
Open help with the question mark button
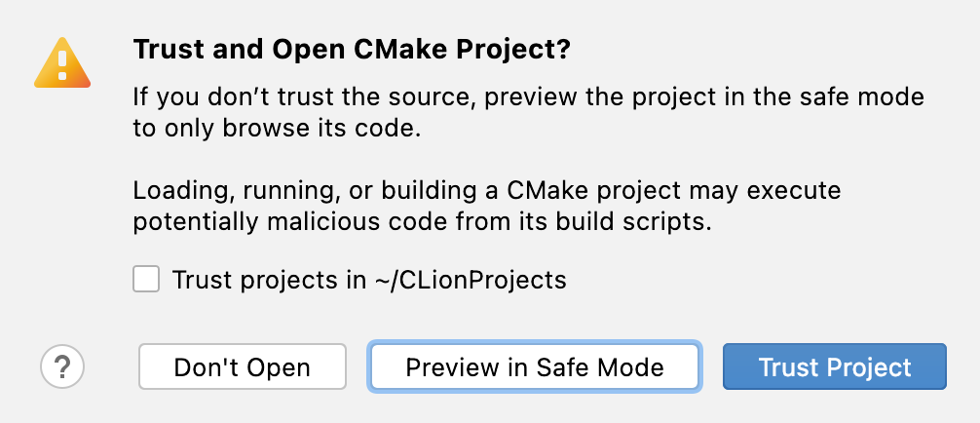pyautogui.click(x=62, y=367)
